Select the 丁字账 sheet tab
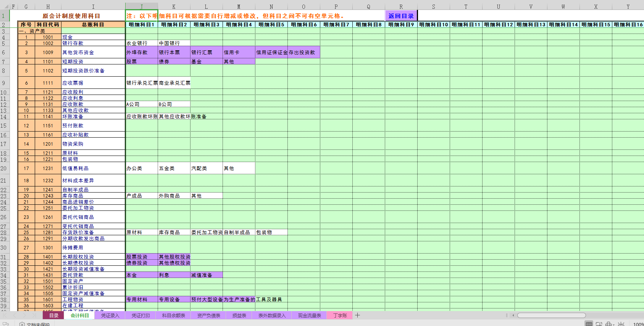The height and width of the screenshot is (326, 644). point(340,315)
